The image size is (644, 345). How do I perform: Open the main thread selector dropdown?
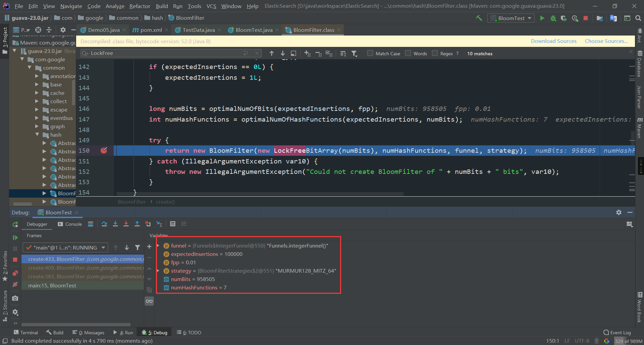65,248
